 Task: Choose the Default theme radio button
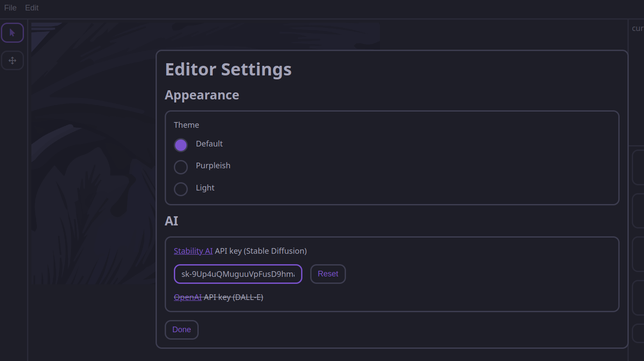pos(181,145)
